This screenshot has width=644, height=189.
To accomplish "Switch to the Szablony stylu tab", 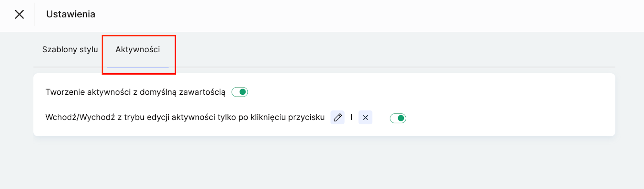I will click(70, 49).
